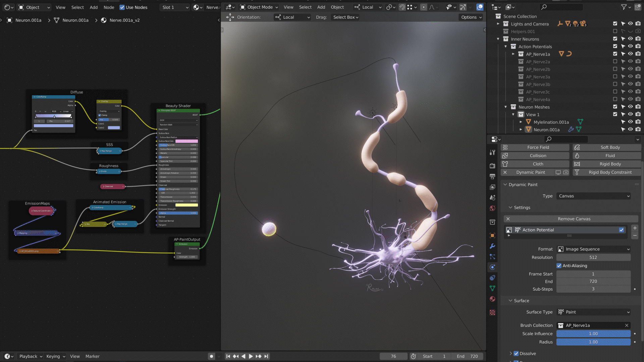This screenshot has width=644, height=362.
Task: Hide Neuron.001a in viewport via eye icon
Action: (630, 130)
